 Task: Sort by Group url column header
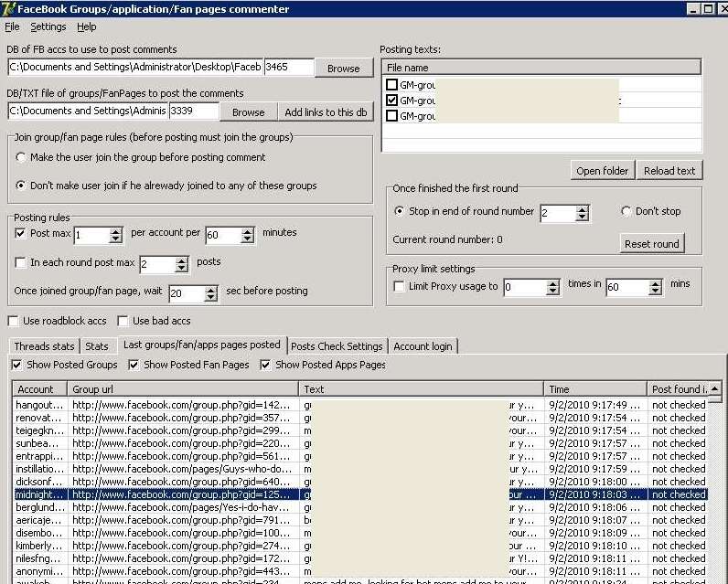click(183, 389)
